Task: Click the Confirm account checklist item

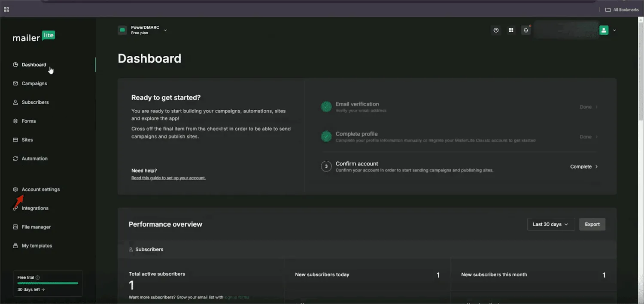Action: (460, 167)
